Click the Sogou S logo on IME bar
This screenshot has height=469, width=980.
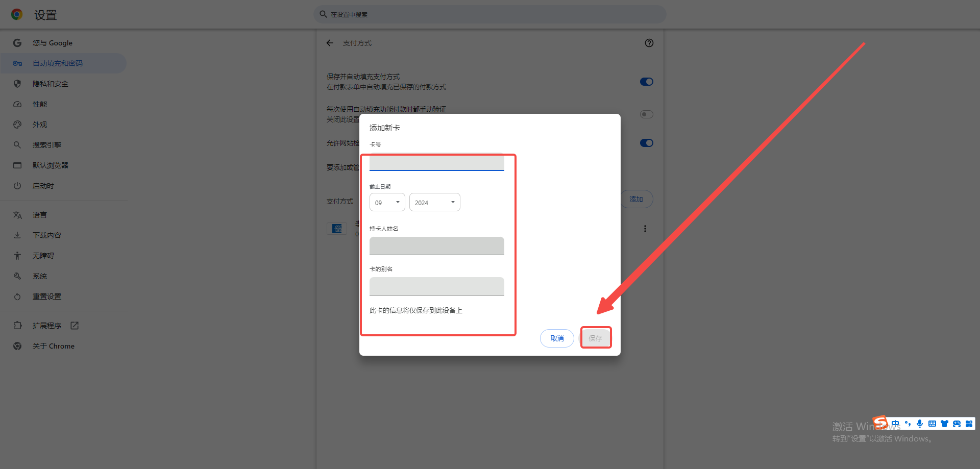880,423
